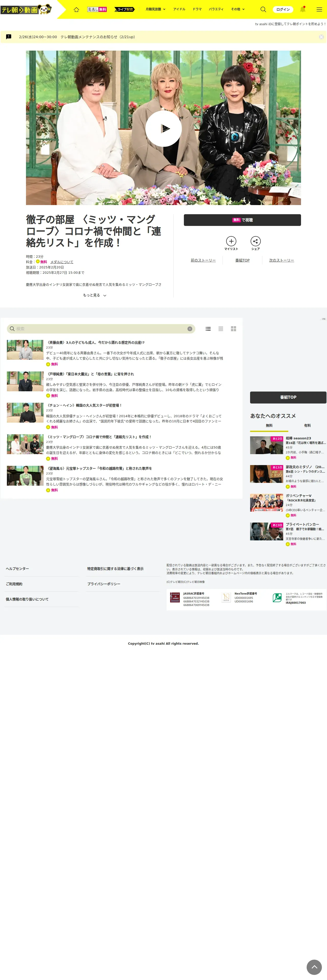This screenshot has height=980, width=327.
Task: Open 望海風斗 episode thumbnail
Action: [x=25, y=475]
